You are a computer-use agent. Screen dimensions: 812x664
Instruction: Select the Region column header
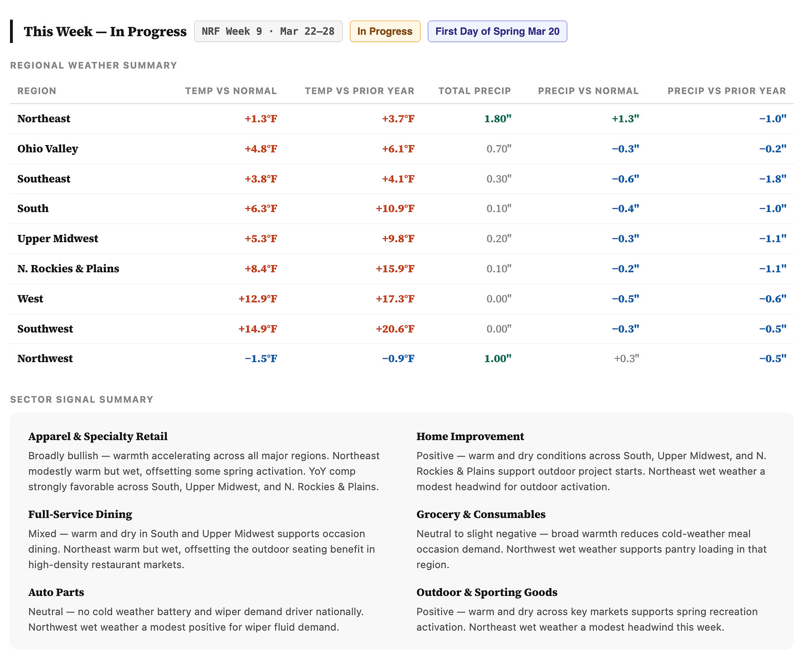pyautogui.click(x=37, y=91)
